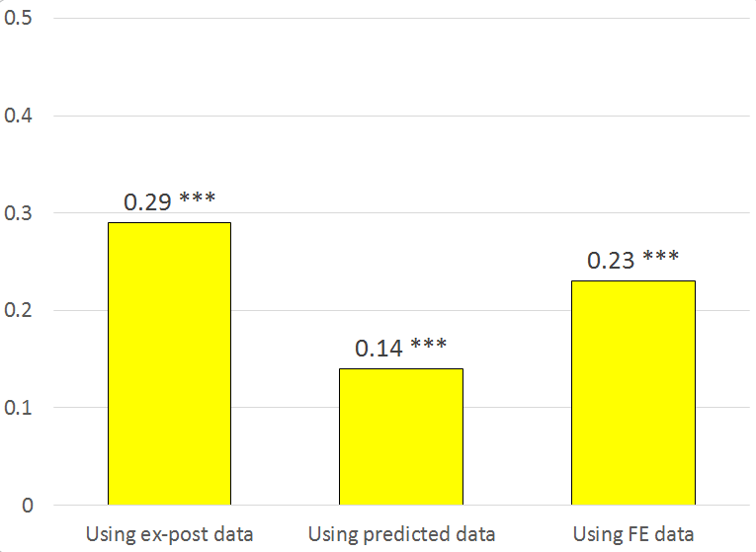Click the 0.1 vertical axis label
Viewport: 756px width, 552px height.
point(21,408)
